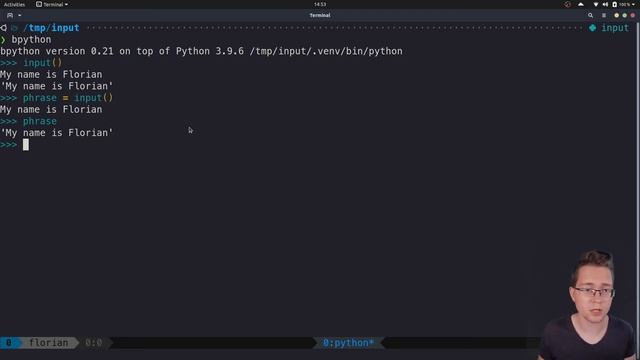Click the new tab icon in terminal header
This screenshot has width=640, height=360.
[10, 16]
